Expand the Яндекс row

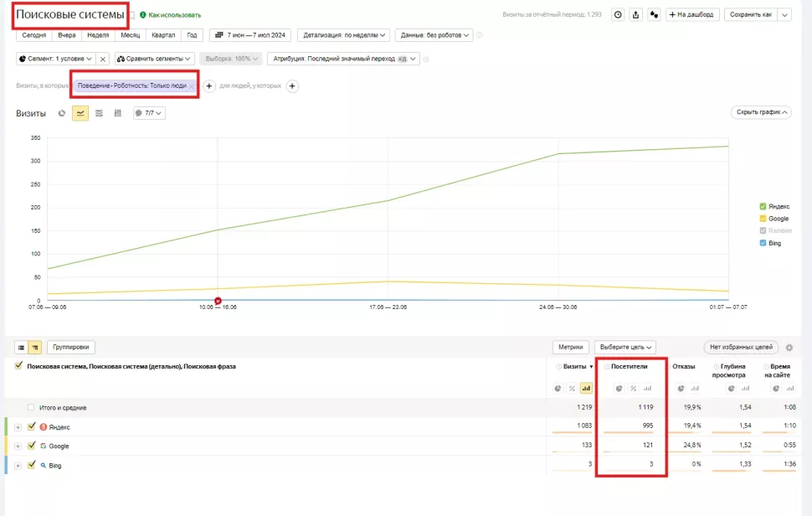[x=18, y=427]
